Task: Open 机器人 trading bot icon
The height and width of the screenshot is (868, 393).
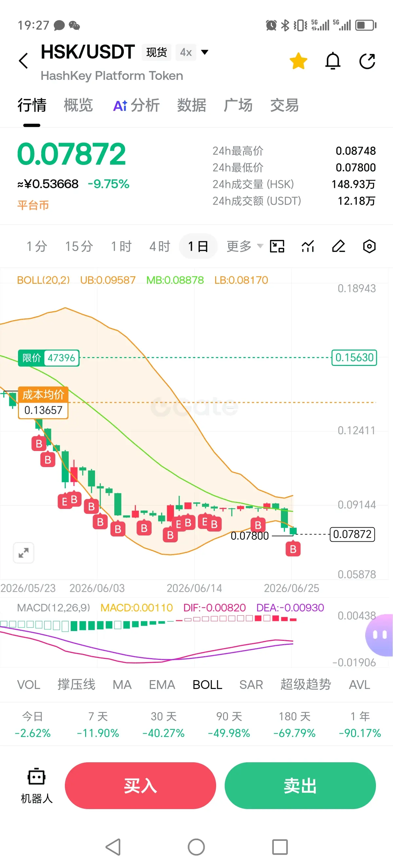Action: pyautogui.click(x=36, y=786)
